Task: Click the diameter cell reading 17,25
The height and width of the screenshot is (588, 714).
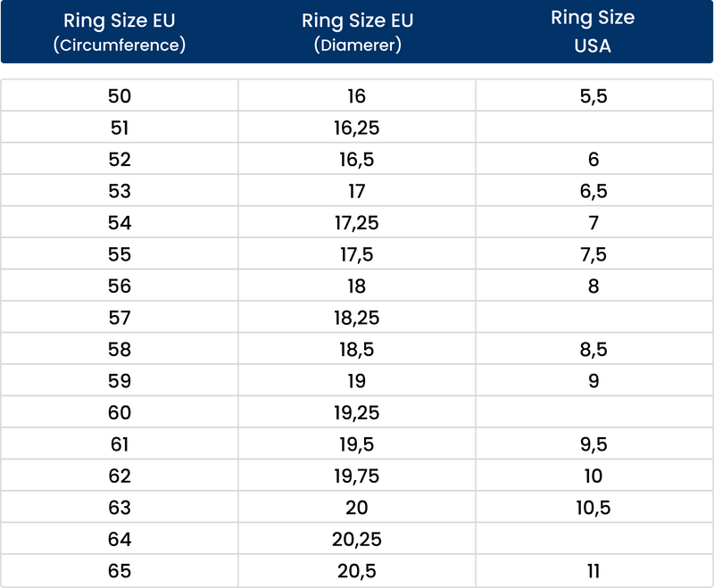Action: tap(357, 223)
